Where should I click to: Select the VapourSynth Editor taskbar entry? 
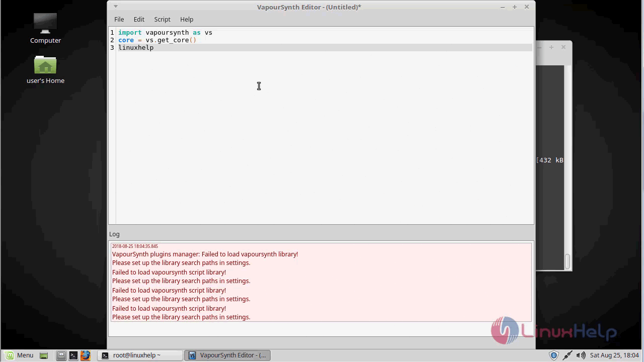pyautogui.click(x=227, y=355)
